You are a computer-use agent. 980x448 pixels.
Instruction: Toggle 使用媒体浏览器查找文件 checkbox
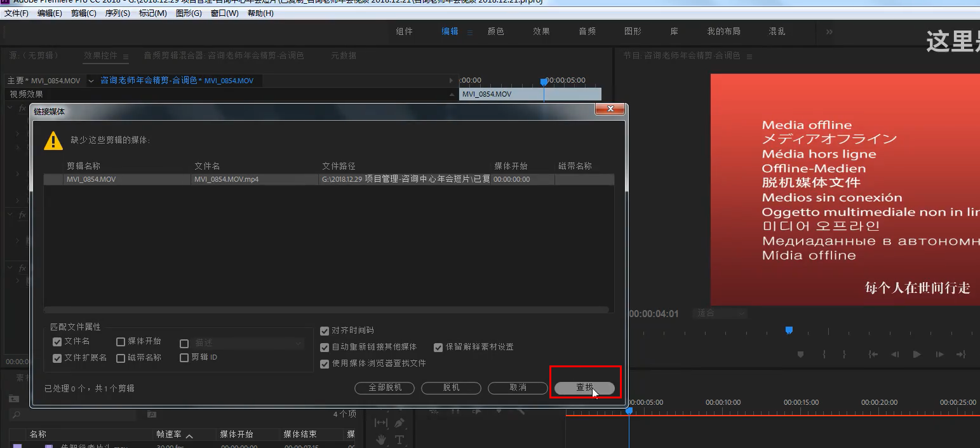coord(325,364)
